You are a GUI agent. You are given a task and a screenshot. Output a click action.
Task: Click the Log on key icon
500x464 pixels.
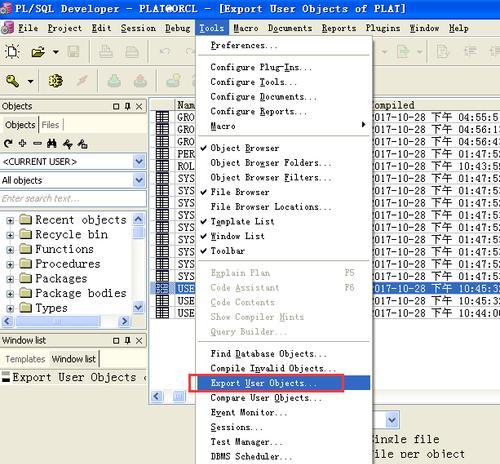click(12, 81)
